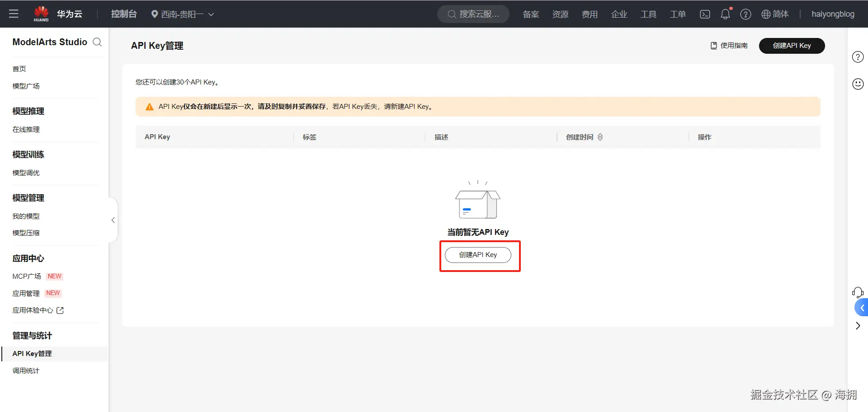Open 我的模型 in the sidebar
The image size is (868, 412).
(x=26, y=216)
